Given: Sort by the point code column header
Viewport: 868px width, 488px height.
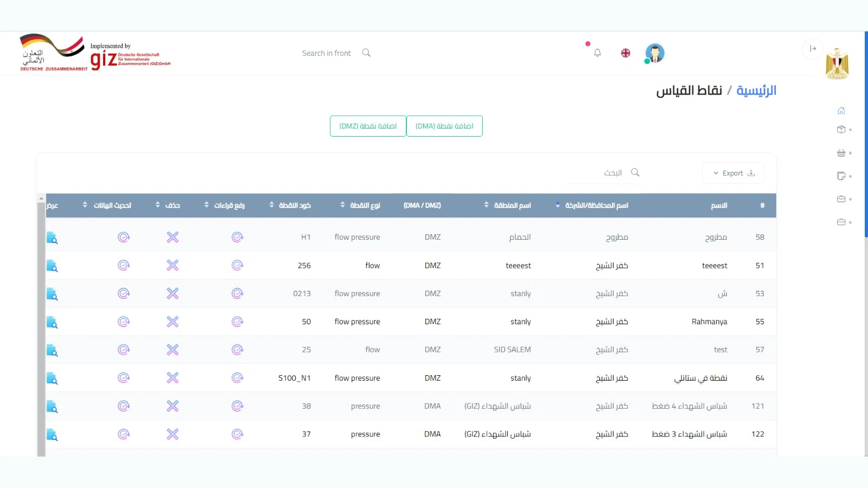Looking at the screenshot, I should [290, 206].
